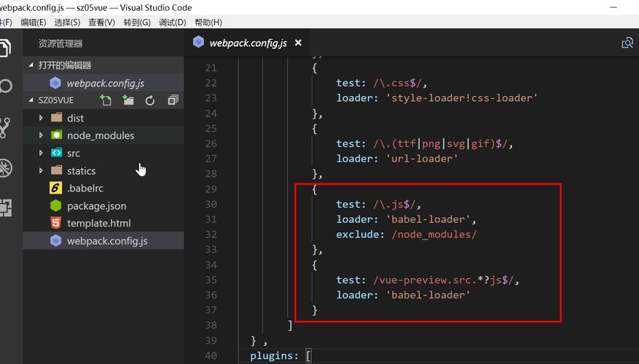Click the 资源管理器 panel title

[x=60, y=44]
